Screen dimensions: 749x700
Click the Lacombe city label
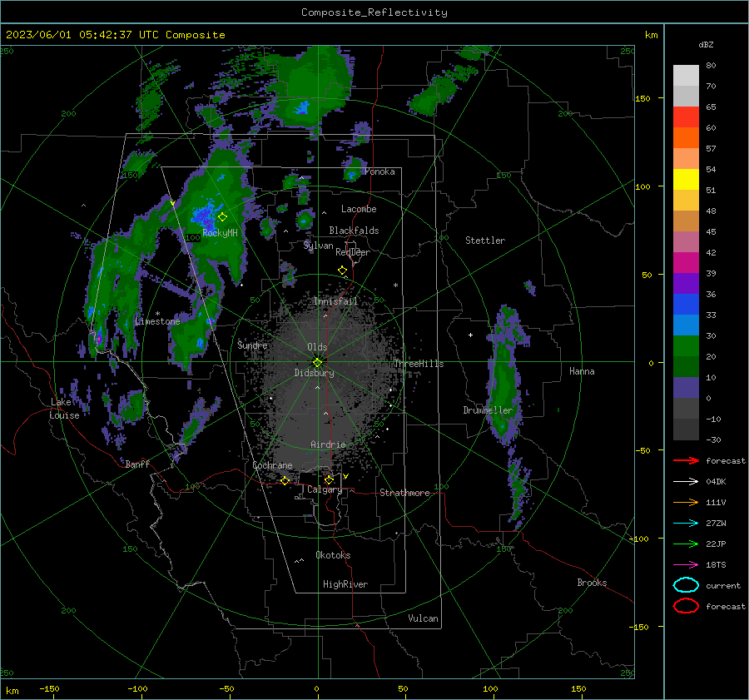(359, 209)
